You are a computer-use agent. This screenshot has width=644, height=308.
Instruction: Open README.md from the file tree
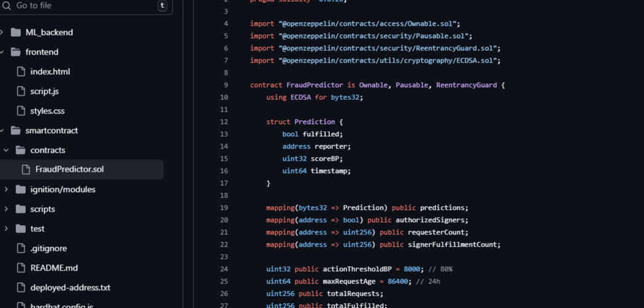54,268
